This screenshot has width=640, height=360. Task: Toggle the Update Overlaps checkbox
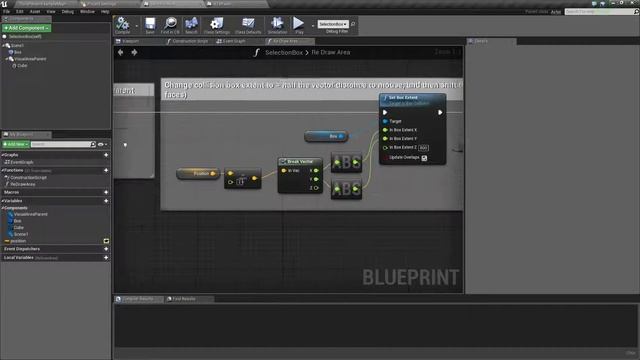click(424, 158)
